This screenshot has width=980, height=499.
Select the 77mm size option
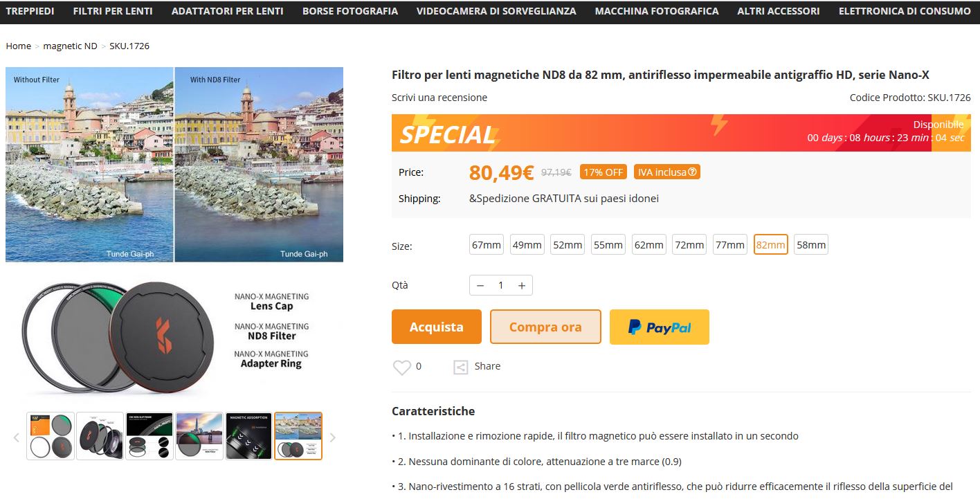[x=730, y=245]
